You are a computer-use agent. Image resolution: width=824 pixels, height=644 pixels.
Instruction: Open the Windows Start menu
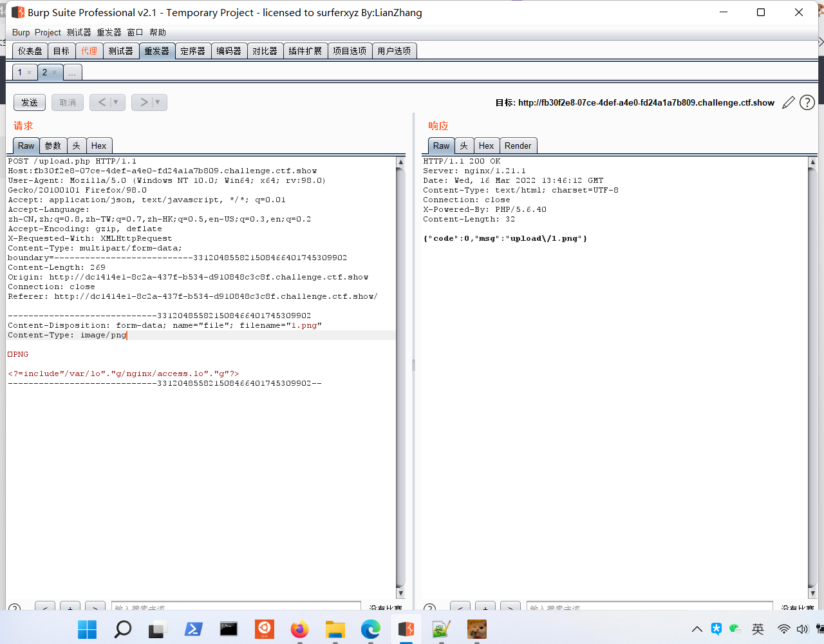pyautogui.click(x=87, y=629)
